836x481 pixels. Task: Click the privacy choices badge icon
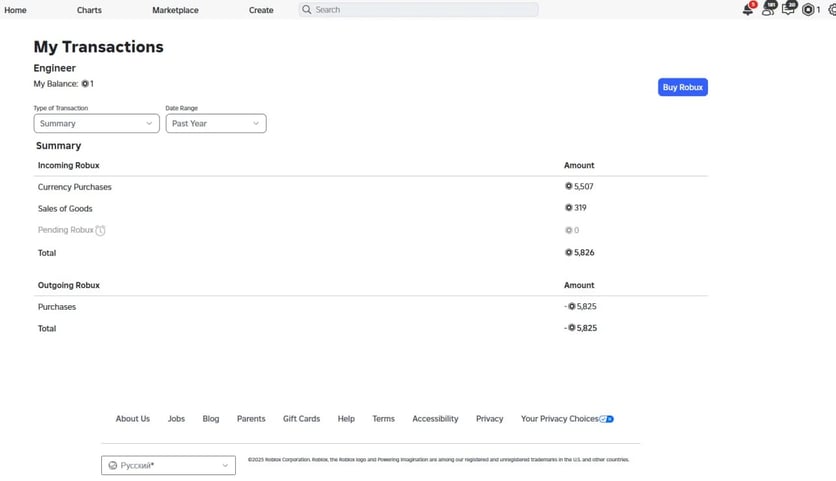[x=607, y=419]
